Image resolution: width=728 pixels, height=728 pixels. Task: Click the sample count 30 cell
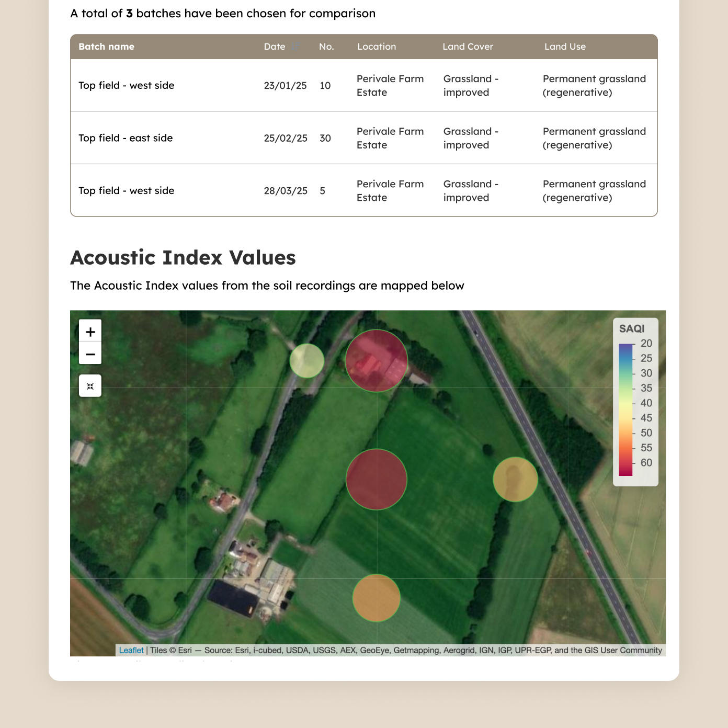coord(325,138)
